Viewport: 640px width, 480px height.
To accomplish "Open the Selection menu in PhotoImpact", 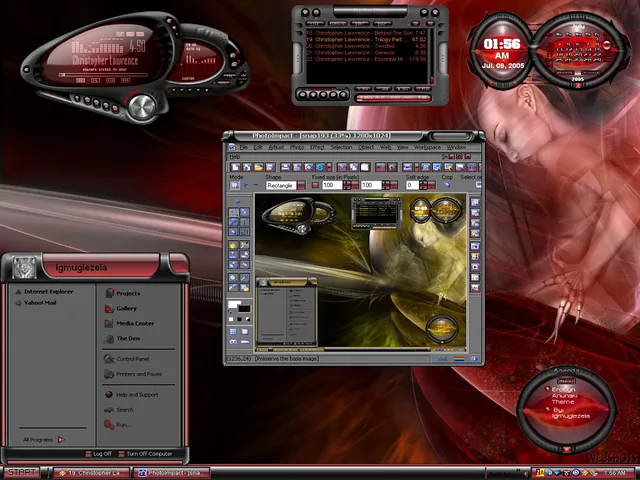I will tap(342, 147).
